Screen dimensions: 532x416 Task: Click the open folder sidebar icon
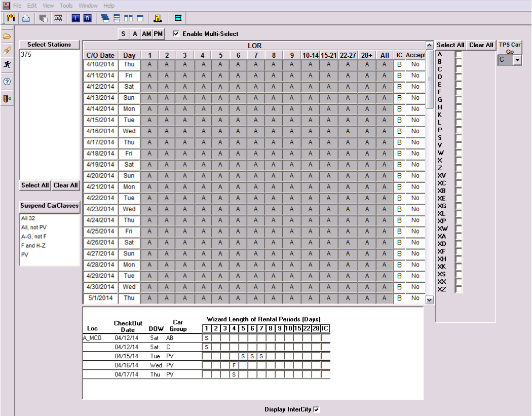point(7,36)
